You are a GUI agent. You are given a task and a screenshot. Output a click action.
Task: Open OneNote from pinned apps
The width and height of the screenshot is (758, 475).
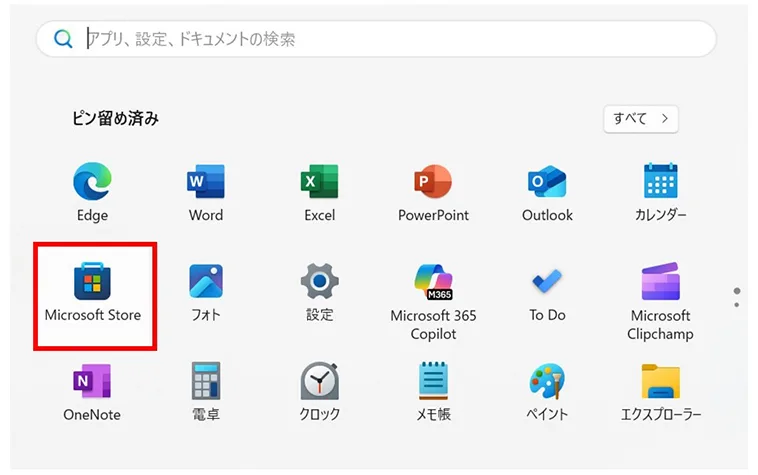pos(92,382)
